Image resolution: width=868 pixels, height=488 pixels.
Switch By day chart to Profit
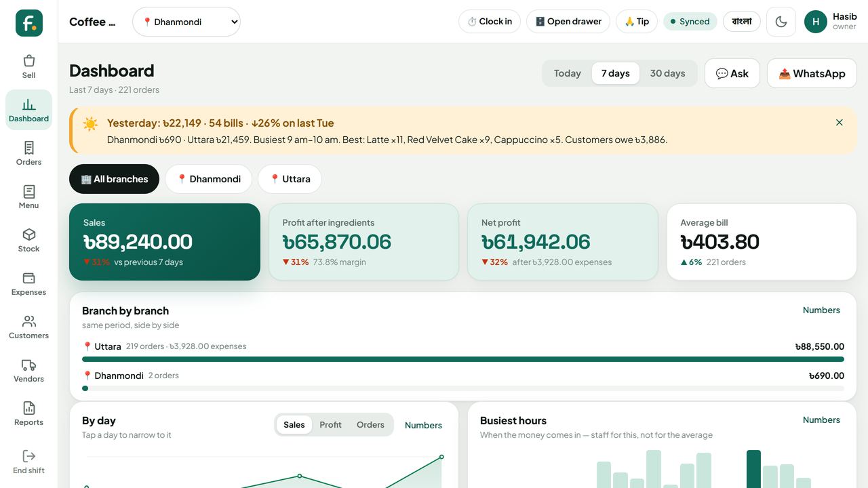331,425
